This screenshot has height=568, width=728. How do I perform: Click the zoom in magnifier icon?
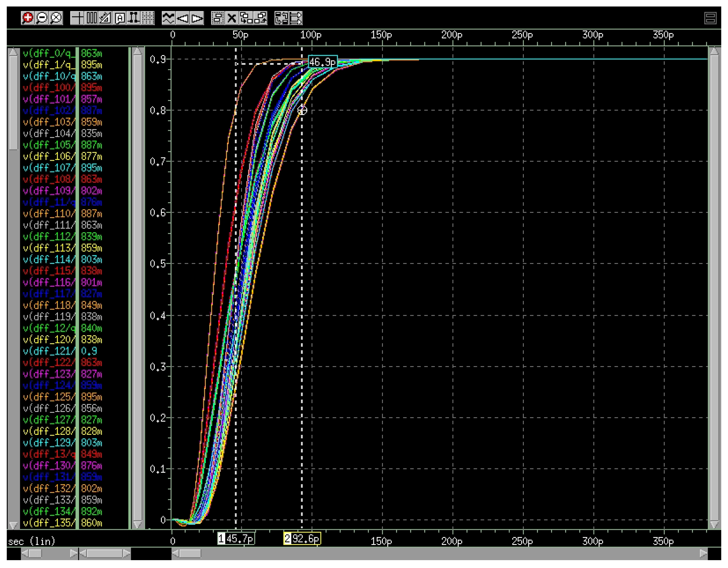click(28, 18)
